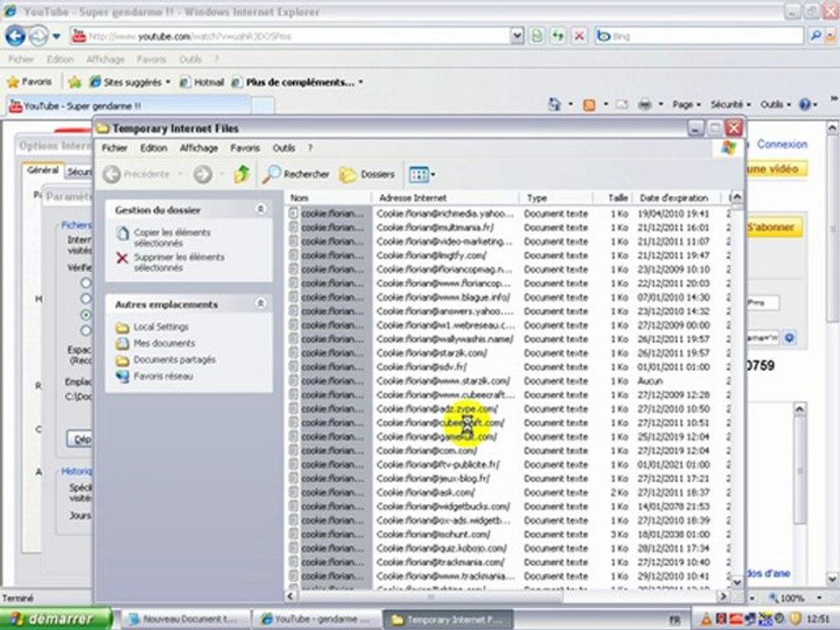The width and height of the screenshot is (840, 630).
Task: Click the printer icon in Internet Explorer
Action: click(x=645, y=104)
